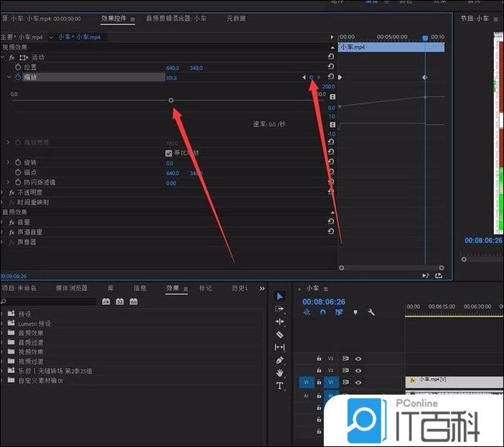
Task: Expand the 防闪烁滤镜 property
Action: pyautogui.click(x=9, y=182)
